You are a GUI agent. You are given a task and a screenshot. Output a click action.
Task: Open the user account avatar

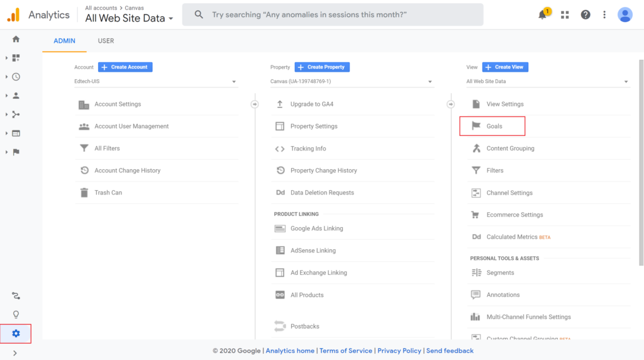625,15
